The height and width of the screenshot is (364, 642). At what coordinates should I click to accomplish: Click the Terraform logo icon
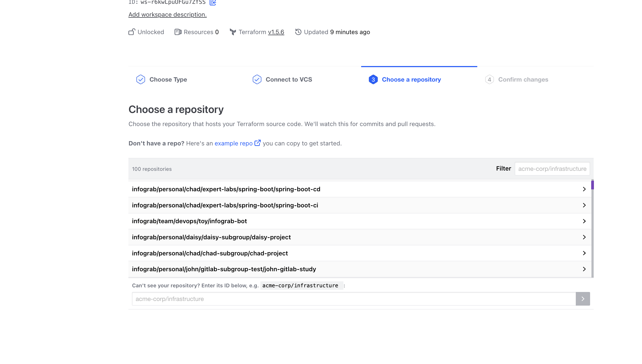(233, 32)
